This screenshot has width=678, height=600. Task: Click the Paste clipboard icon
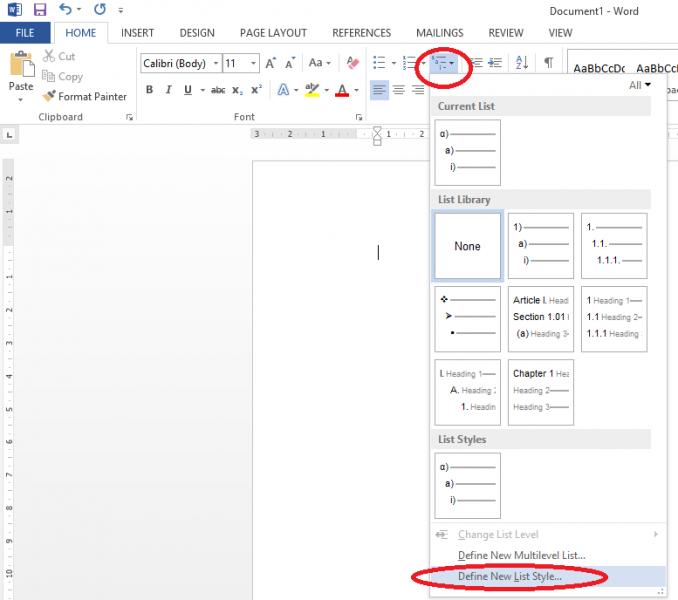click(22, 64)
